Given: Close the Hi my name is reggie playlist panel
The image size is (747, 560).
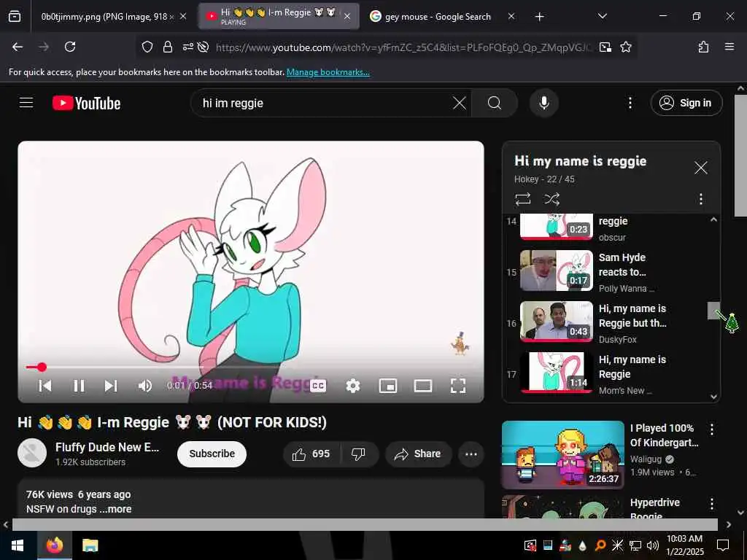Looking at the screenshot, I should (x=700, y=168).
